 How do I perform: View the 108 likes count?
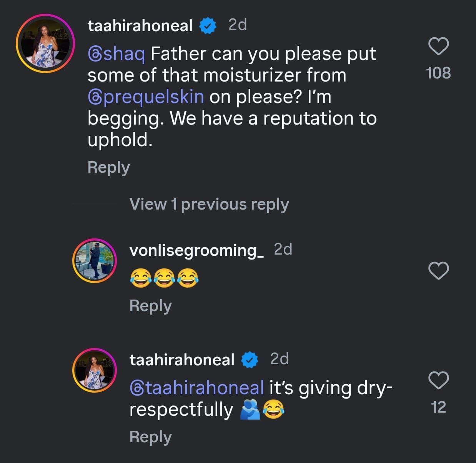pos(438,73)
